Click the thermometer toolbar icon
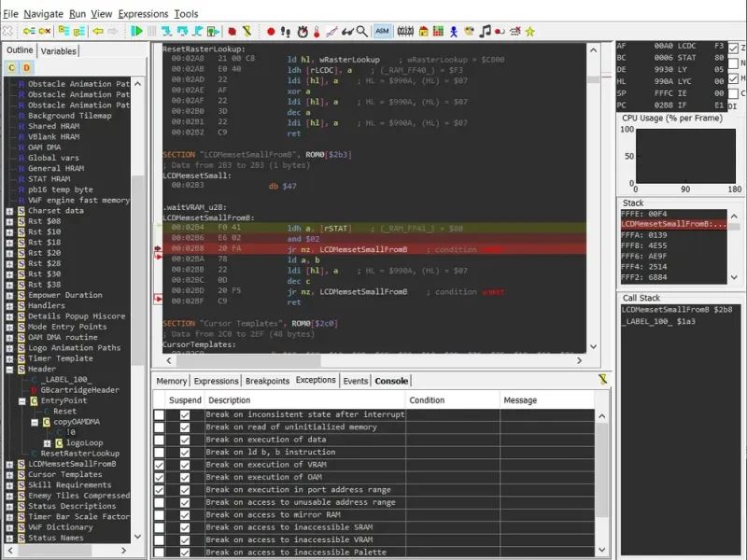Viewport: 747px width, 560px height. click(x=317, y=31)
